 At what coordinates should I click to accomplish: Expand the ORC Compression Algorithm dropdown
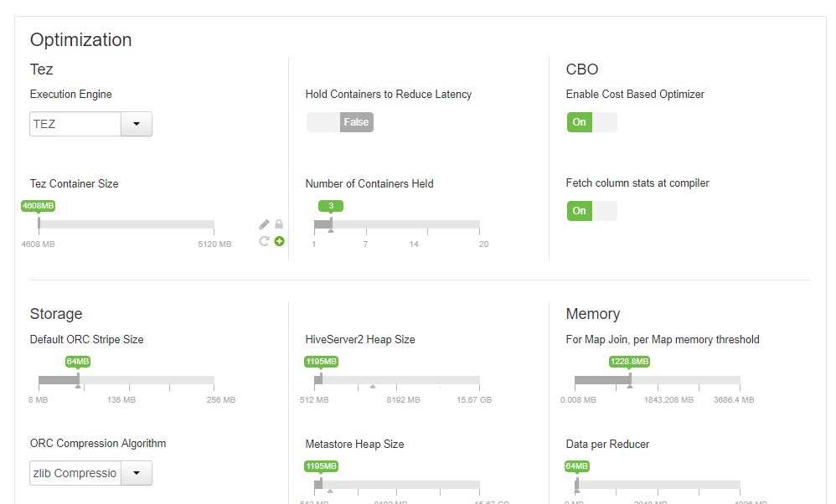137,473
